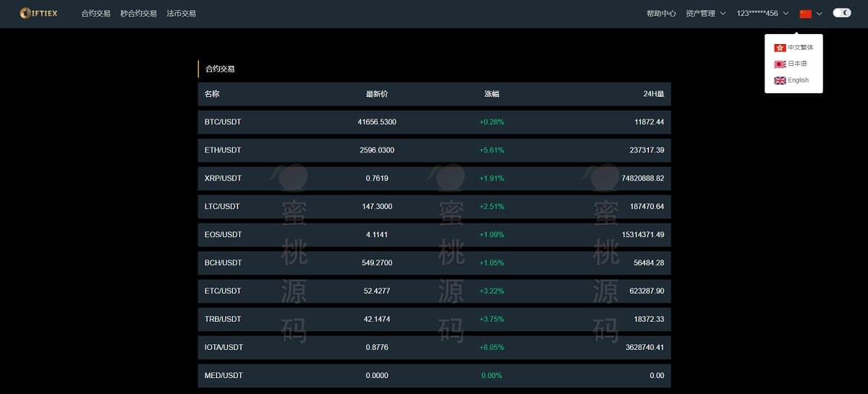Go to 秒合约交易 in the top menu
The height and width of the screenshot is (394, 868).
tap(138, 14)
